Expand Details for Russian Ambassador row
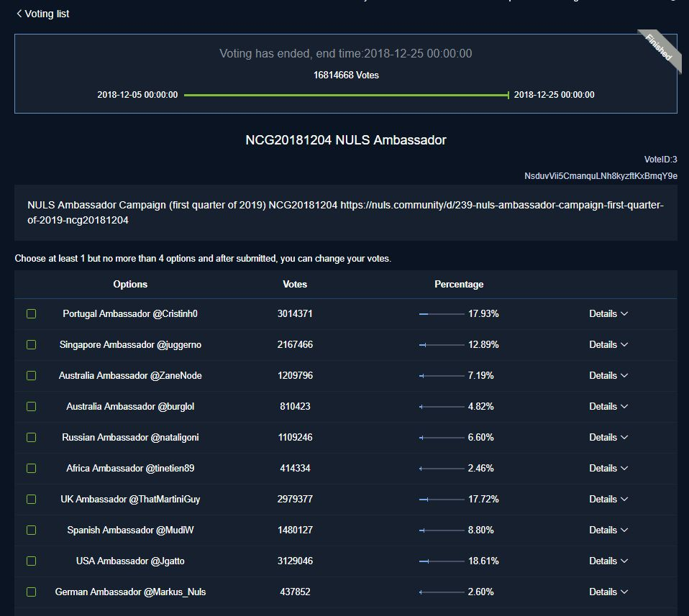Image resolution: width=689 pixels, height=616 pixels. coord(608,437)
